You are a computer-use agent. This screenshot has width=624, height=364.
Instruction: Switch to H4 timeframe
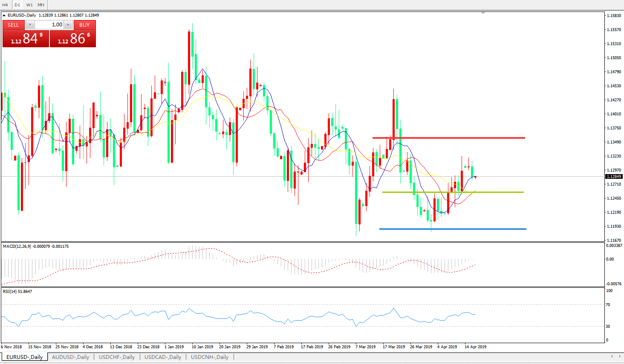(5, 5)
